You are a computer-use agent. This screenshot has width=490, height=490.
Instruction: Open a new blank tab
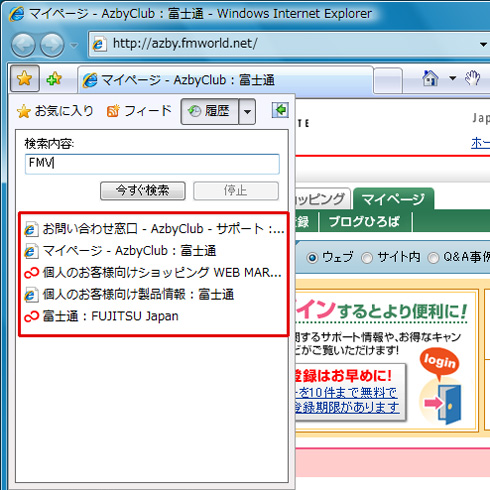point(387,81)
